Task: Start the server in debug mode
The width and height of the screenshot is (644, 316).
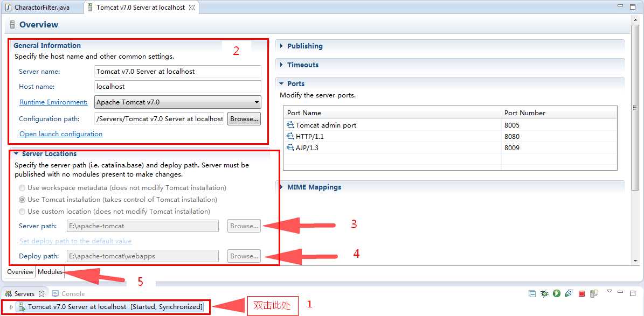Action: coord(544,293)
